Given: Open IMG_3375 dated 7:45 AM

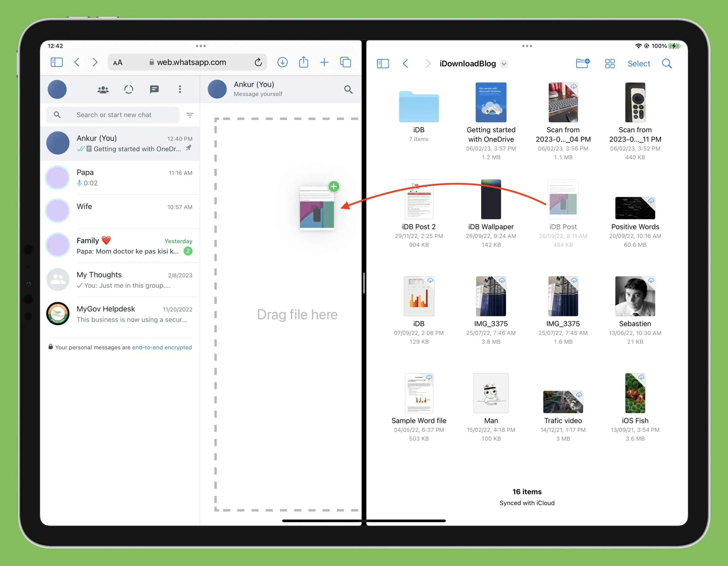Looking at the screenshot, I should point(563,296).
